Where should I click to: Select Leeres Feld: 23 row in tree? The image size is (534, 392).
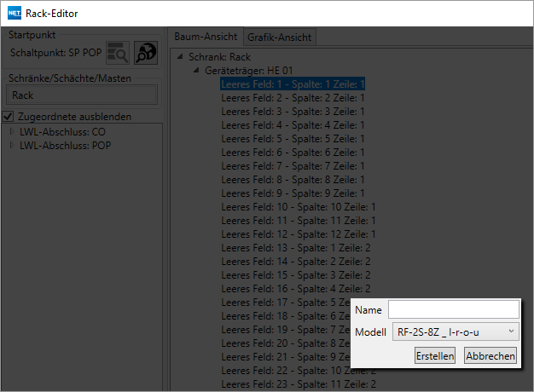click(299, 383)
